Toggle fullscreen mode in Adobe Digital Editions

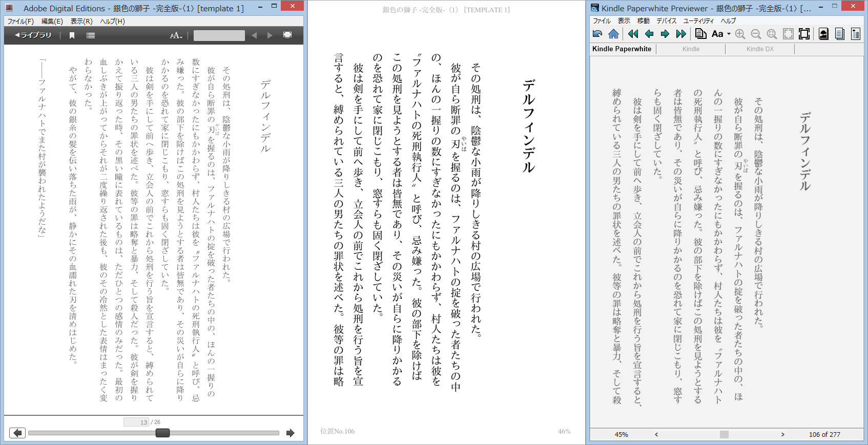click(287, 35)
